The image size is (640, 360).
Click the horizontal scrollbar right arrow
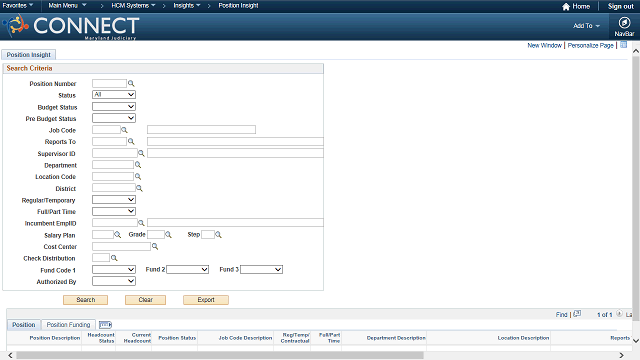pyautogui.click(x=622, y=356)
